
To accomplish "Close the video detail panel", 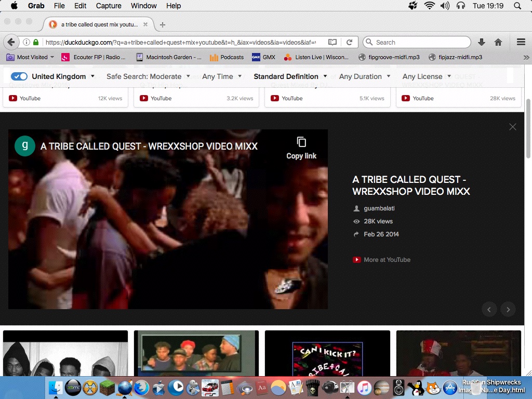I will tap(512, 127).
